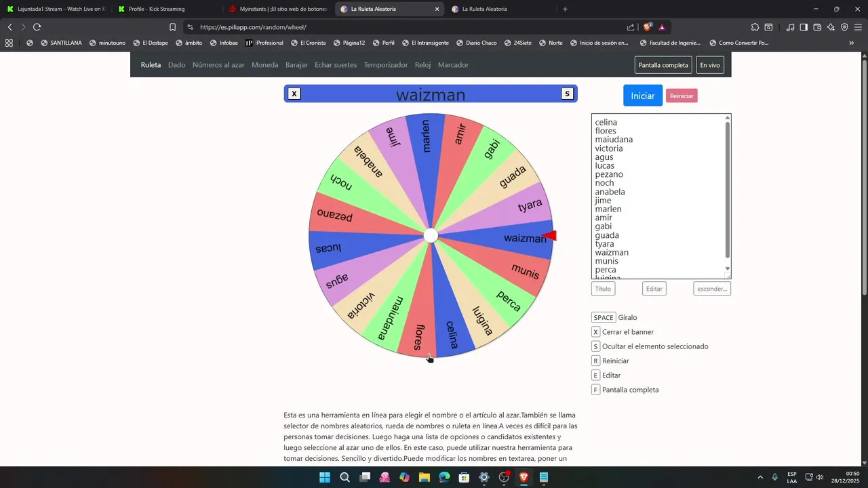
Task: Click the bookmark icon beside the URL
Action: click(x=172, y=27)
